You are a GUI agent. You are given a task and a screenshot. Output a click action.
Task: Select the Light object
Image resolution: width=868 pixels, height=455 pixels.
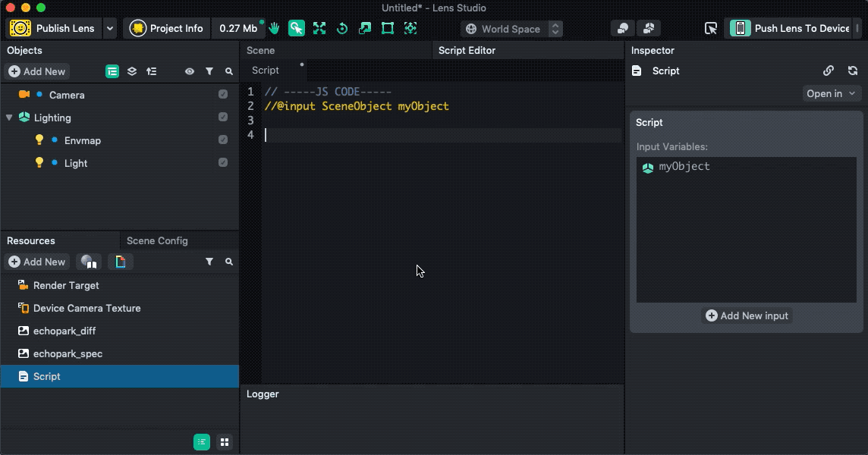[x=120, y=163]
